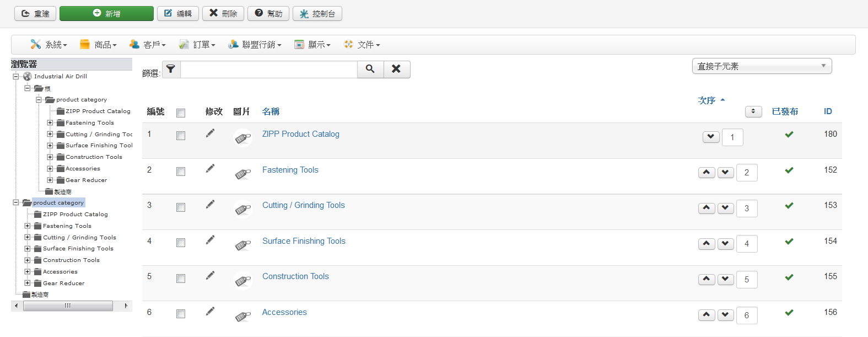
Task: Click the save-order button in header
Action: (x=753, y=111)
